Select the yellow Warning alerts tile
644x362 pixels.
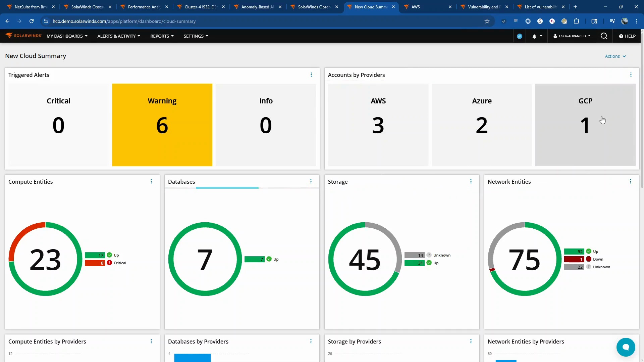tap(162, 125)
